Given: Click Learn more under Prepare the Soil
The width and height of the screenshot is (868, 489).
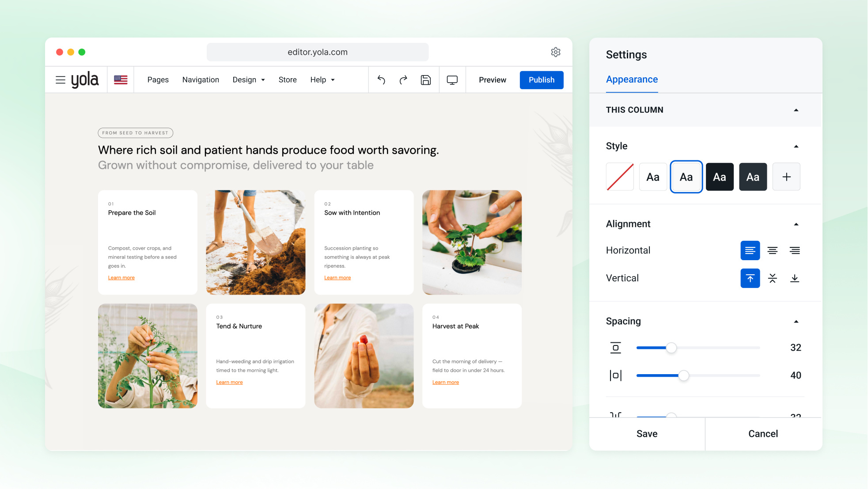Looking at the screenshot, I should (121, 278).
